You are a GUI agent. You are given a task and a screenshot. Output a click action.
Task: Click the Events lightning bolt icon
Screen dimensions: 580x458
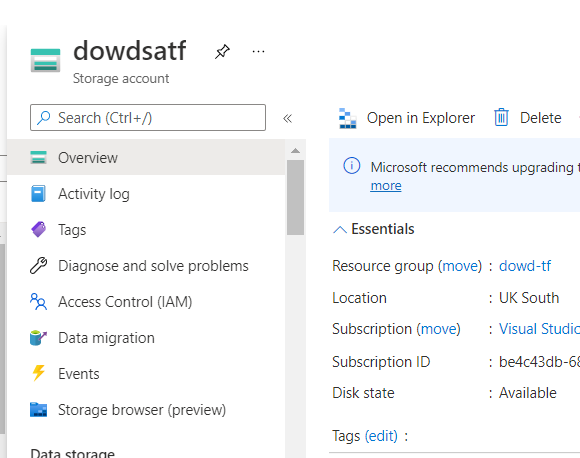click(x=38, y=373)
